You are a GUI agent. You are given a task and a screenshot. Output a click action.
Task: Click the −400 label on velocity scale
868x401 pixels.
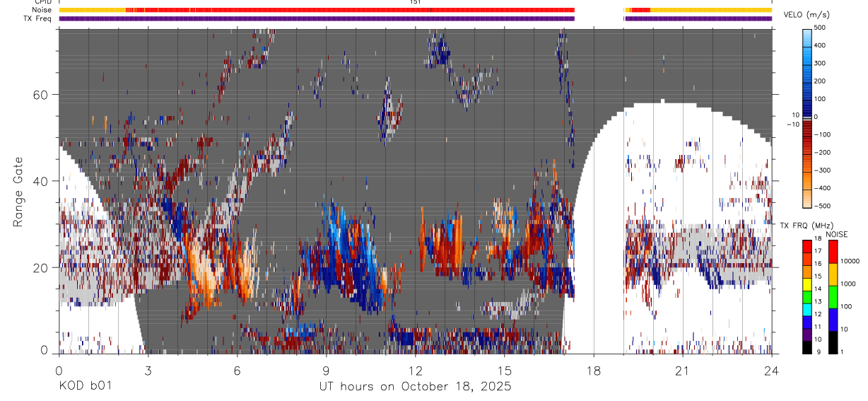pyautogui.click(x=822, y=188)
